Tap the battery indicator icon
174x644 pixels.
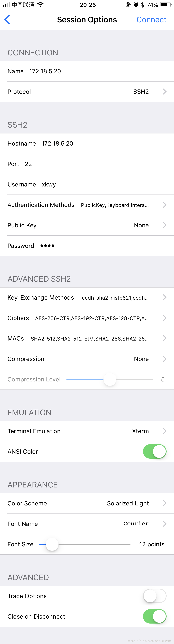pyautogui.click(x=165, y=5)
